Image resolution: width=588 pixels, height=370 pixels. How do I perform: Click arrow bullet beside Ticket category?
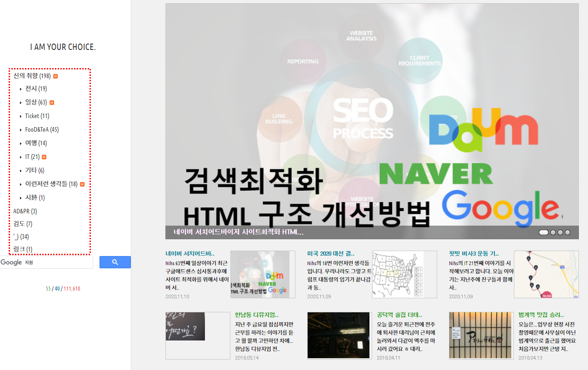pyautogui.click(x=21, y=116)
